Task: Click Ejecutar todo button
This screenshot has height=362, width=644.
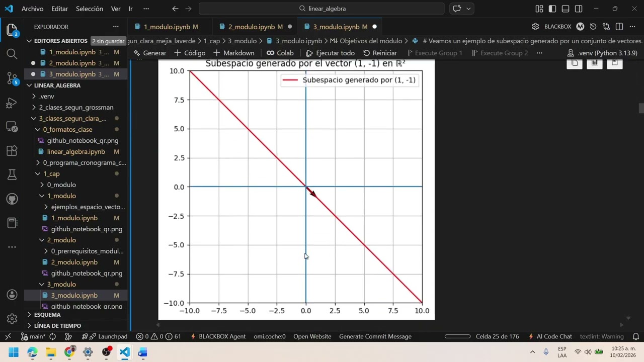Action: (330, 53)
